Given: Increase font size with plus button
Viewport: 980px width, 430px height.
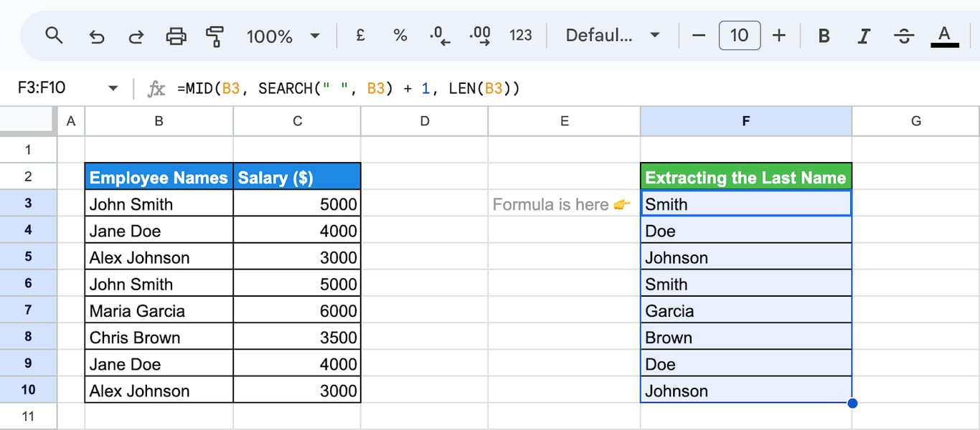Looking at the screenshot, I should [x=779, y=35].
